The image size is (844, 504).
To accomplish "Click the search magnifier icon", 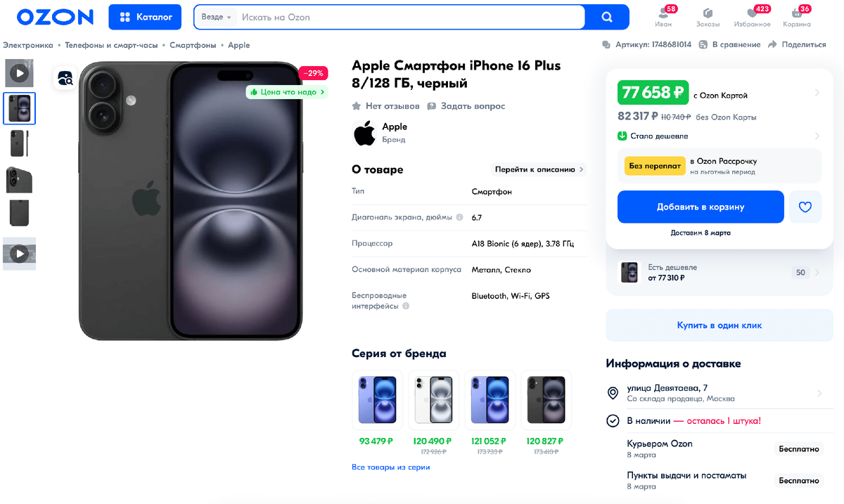I will tap(606, 17).
